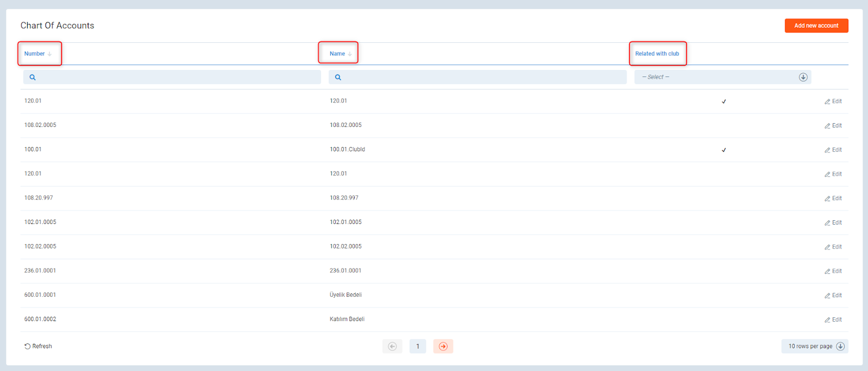Viewport: 868px width, 371px height.
Task: Open the Related with club Select dropdown
Action: [723, 78]
